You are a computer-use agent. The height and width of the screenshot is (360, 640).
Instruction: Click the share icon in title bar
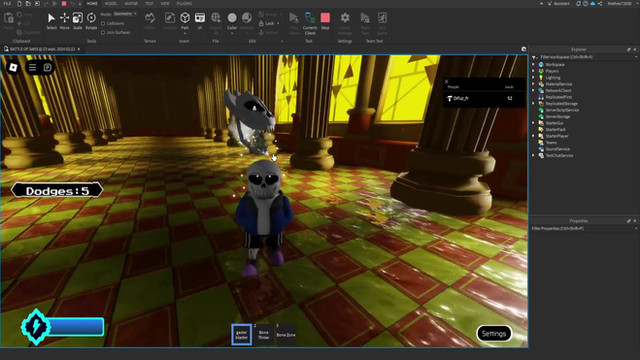coord(600,3)
